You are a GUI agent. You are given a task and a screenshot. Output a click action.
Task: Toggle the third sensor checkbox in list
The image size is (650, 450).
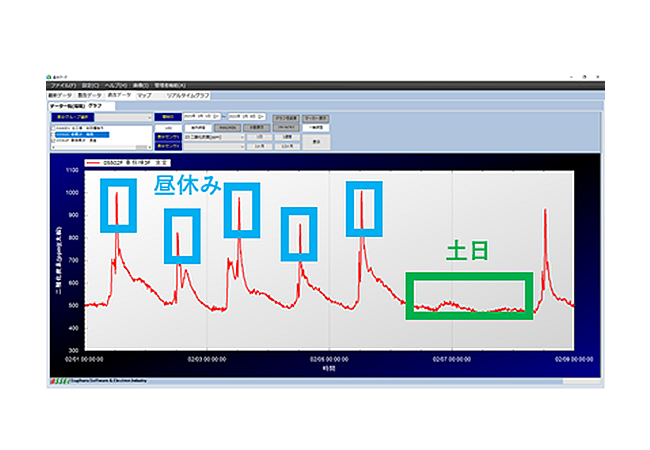[x=51, y=139]
